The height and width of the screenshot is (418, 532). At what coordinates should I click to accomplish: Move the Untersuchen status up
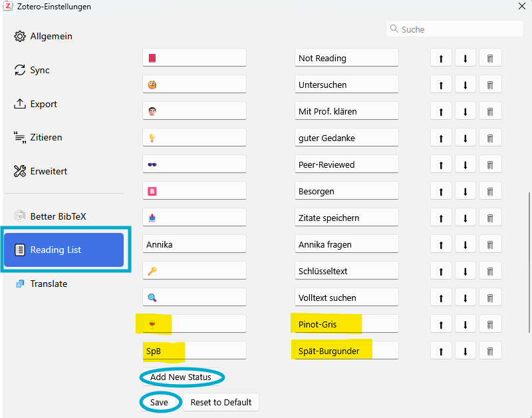[441, 85]
